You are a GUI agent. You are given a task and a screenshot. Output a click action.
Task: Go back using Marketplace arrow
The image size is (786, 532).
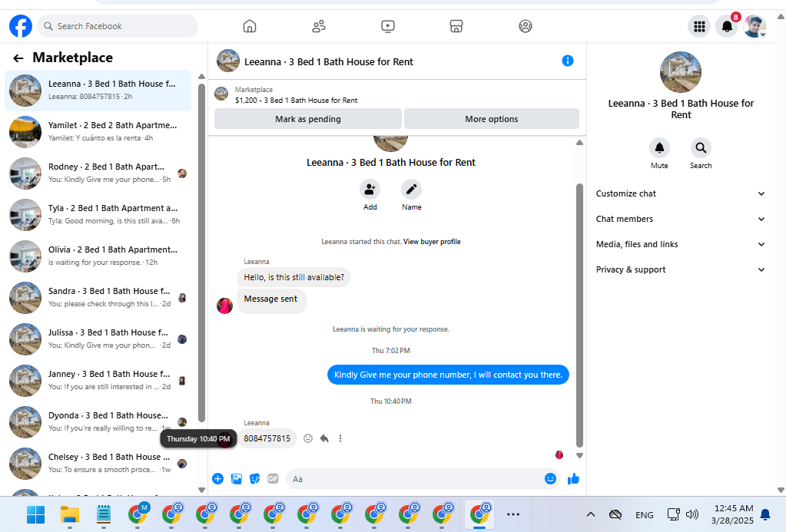click(x=18, y=58)
